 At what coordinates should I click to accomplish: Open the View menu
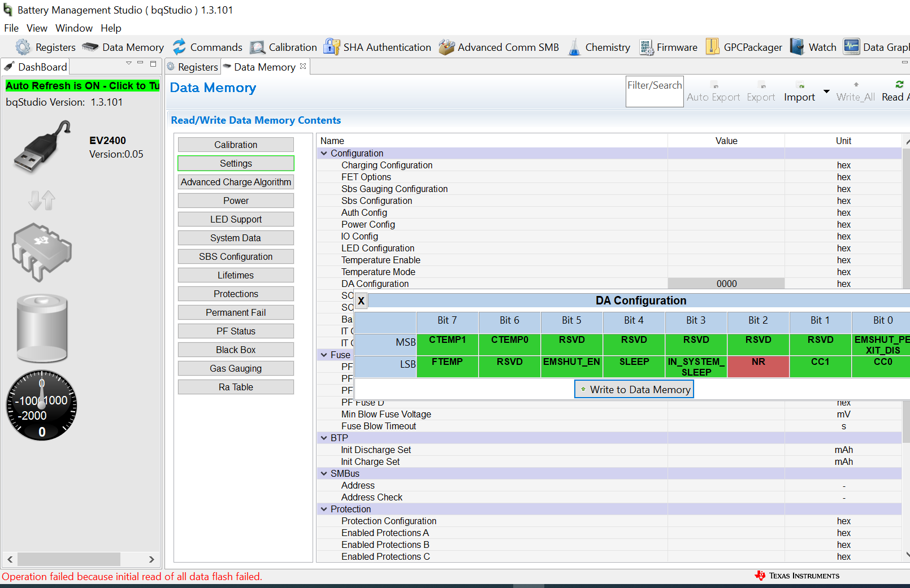coord(37,28)
